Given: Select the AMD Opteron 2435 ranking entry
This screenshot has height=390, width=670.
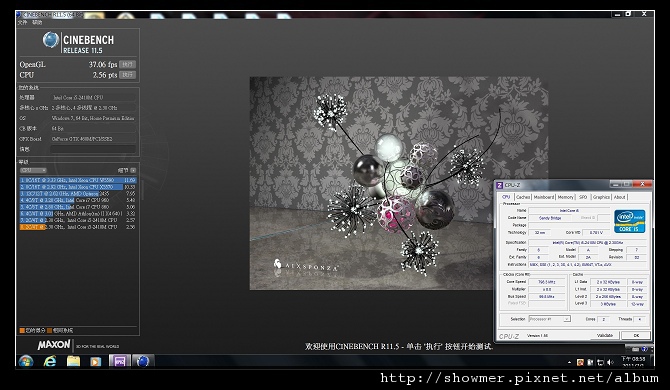Looking at the screenshot, I should tap(78, 194).
